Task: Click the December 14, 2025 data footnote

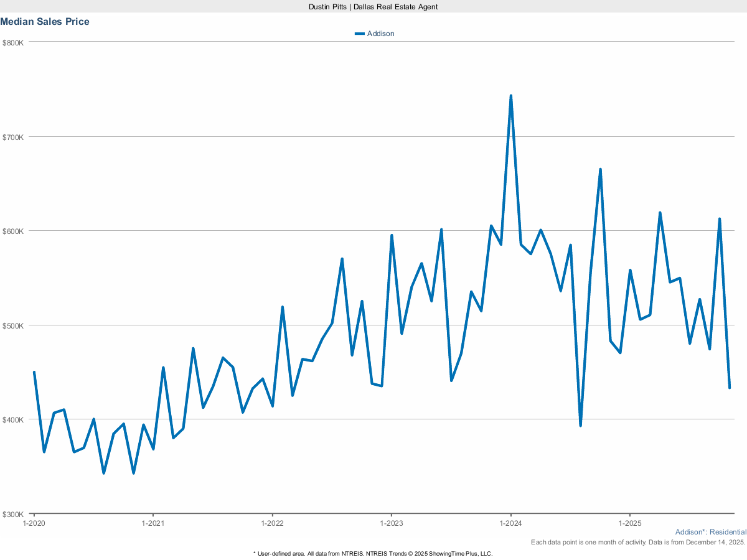Action: pyautogui.click(x=639, y=542)
